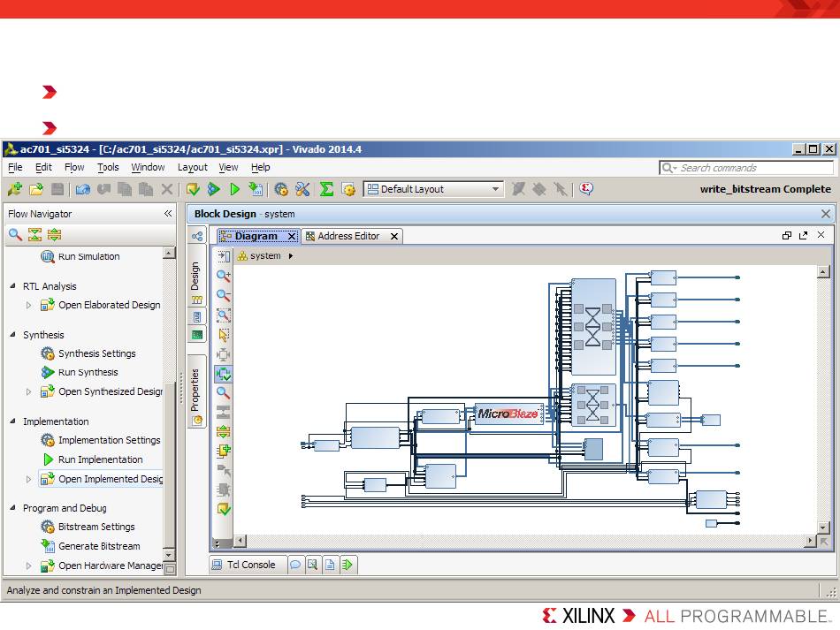The image size is (840, 630).
Task: Switch to the Address Editor tab
Action: click(x=348, y=236)
